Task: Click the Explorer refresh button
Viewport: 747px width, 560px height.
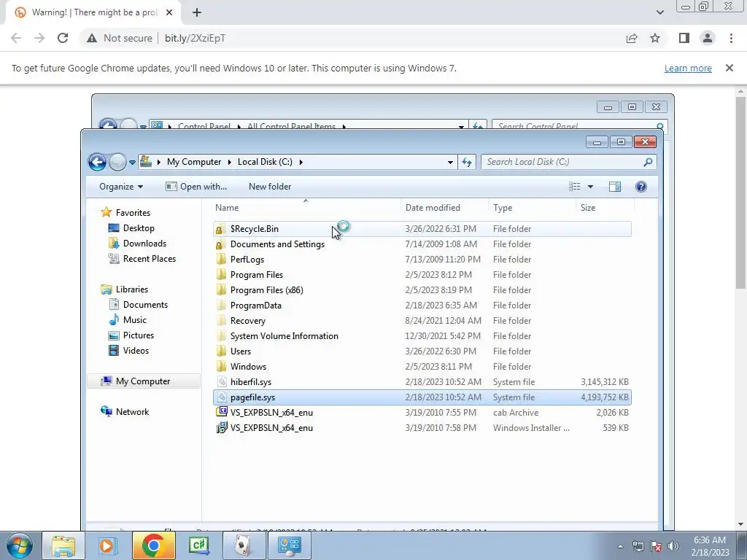Action: pyautogui.click(x=467, y=162)
